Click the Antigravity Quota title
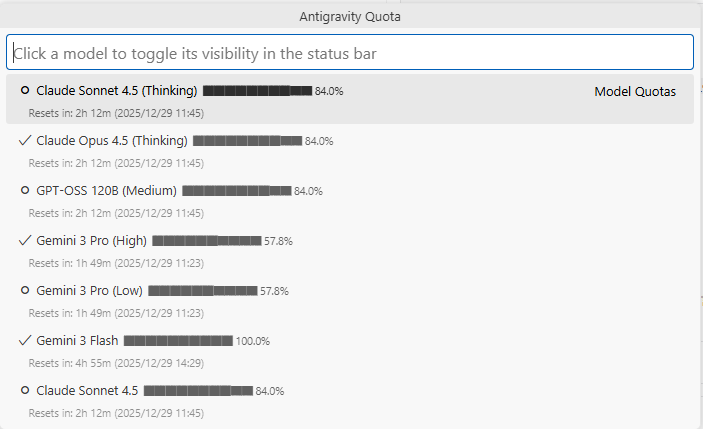 pos(350,16)
